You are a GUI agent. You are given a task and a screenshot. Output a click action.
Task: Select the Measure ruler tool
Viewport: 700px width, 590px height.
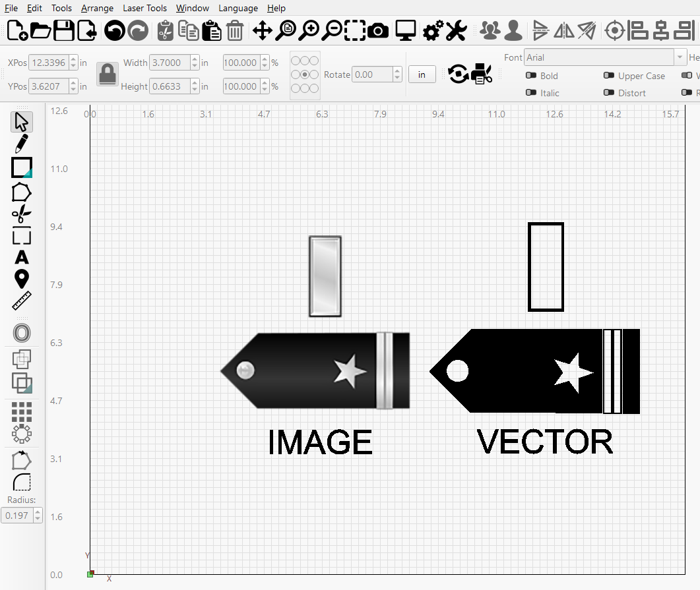[21, 301]
